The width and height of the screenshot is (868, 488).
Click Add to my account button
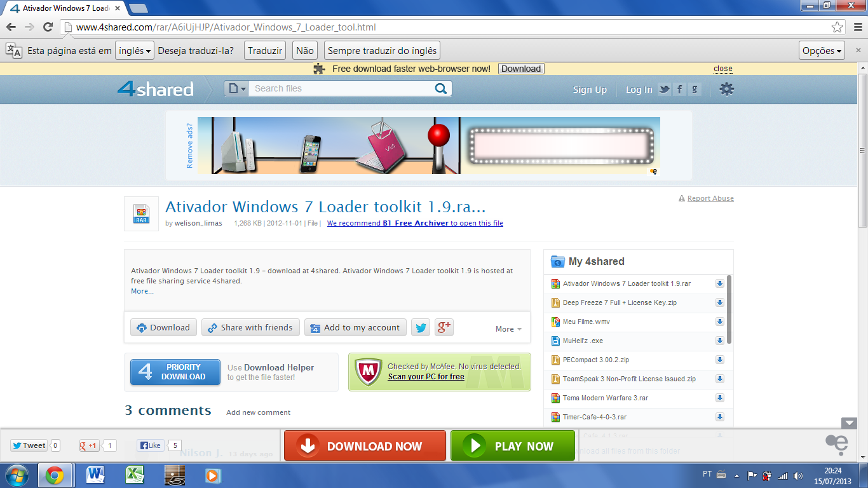[355, 328]
